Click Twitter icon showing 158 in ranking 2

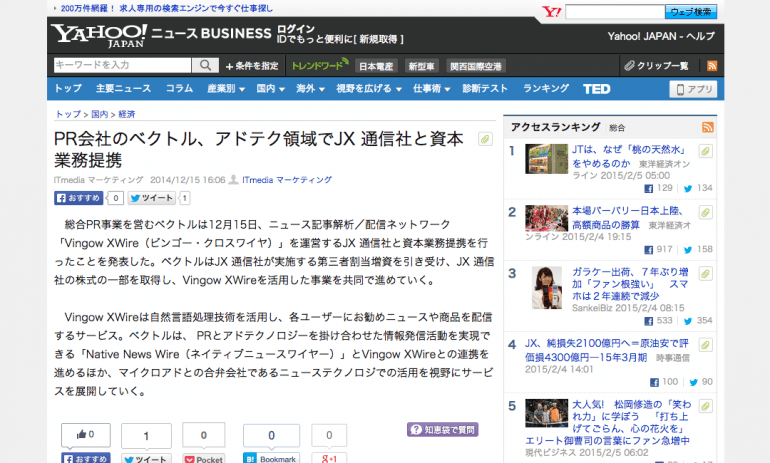[x=688, y=250]
